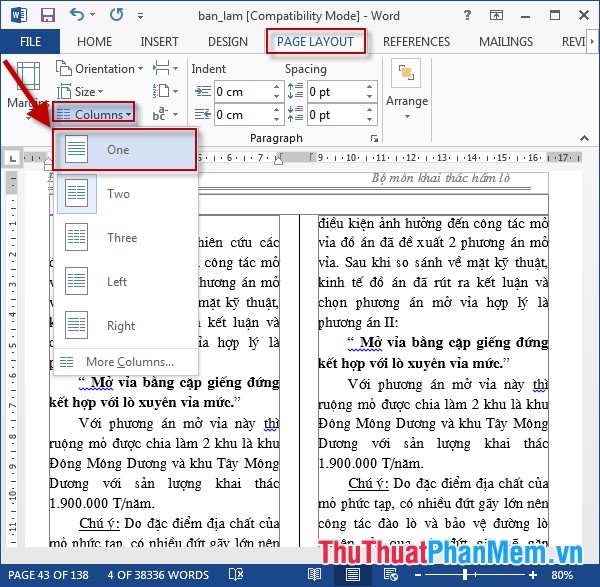Collapse the ribbon with the up arrow
The image size is (600, 587).
click(584, 138)
